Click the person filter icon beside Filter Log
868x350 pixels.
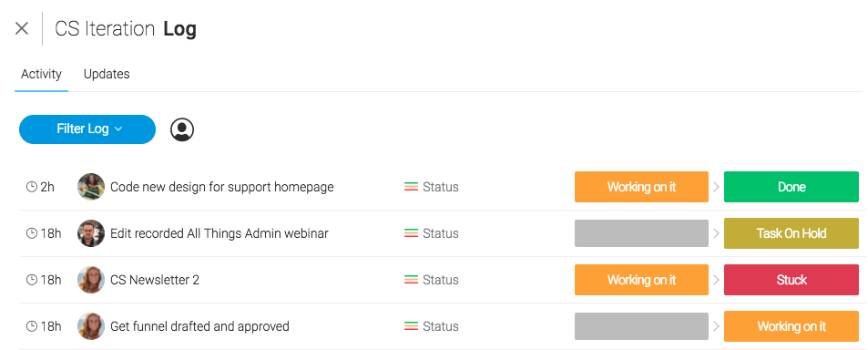pos(182,129)
